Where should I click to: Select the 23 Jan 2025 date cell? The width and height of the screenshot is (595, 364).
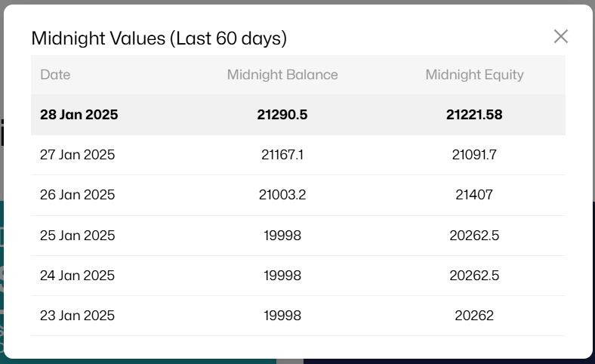pos(77,316)
